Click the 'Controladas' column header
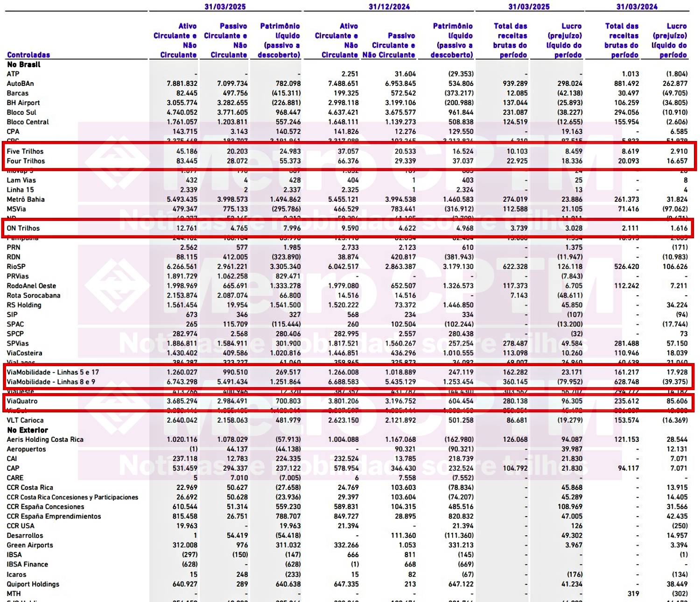The height and width of the screenshot is (602, 700). [28, 55]
